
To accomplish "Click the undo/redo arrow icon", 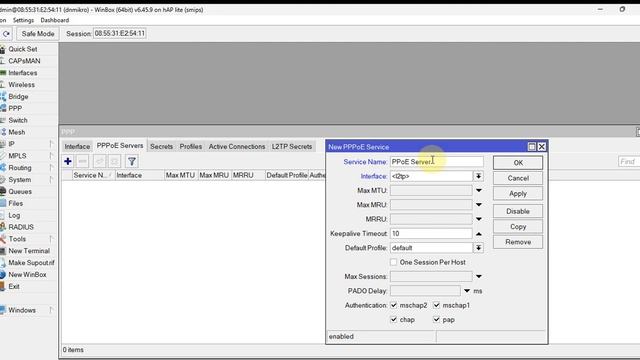I will (x=6, y=33).
